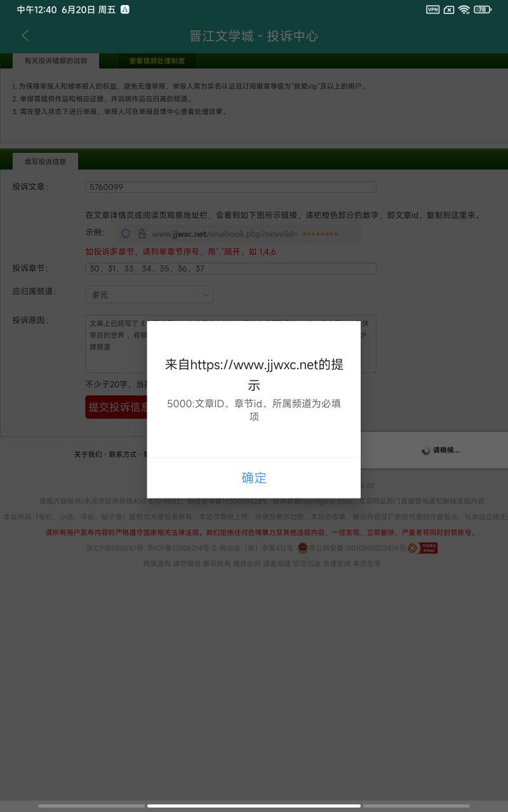The width and height of the screenshot is (508, 812).
Task: Tap the blue A icon in status bar
Action: [125, 10]
